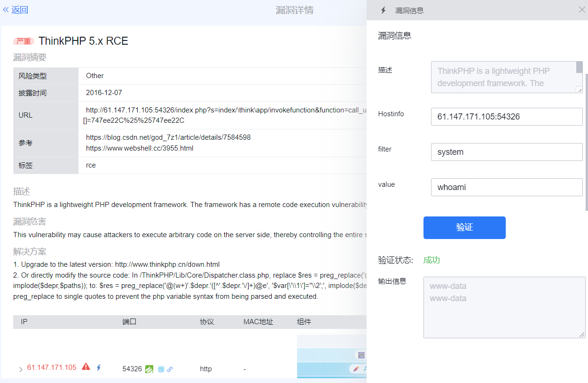Click the Other risk type value
The image size is (588, 383).
[x=95, y=76]
